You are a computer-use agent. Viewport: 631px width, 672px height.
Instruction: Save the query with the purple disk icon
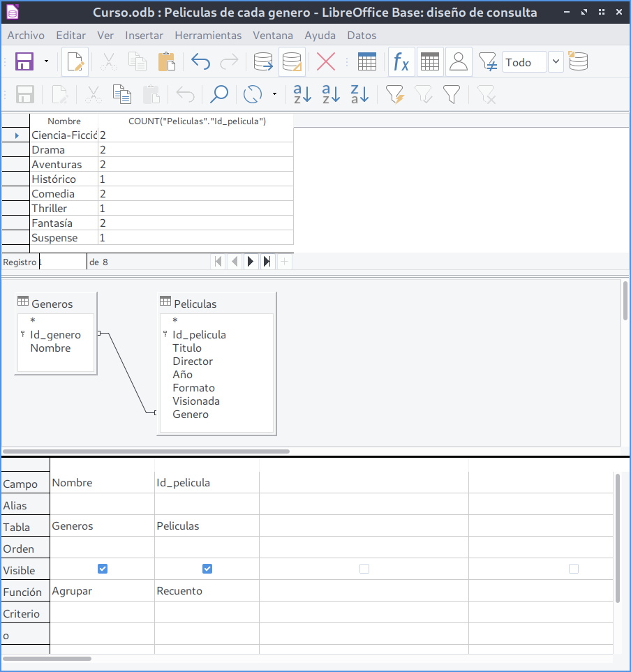click(x=24, y=61)
